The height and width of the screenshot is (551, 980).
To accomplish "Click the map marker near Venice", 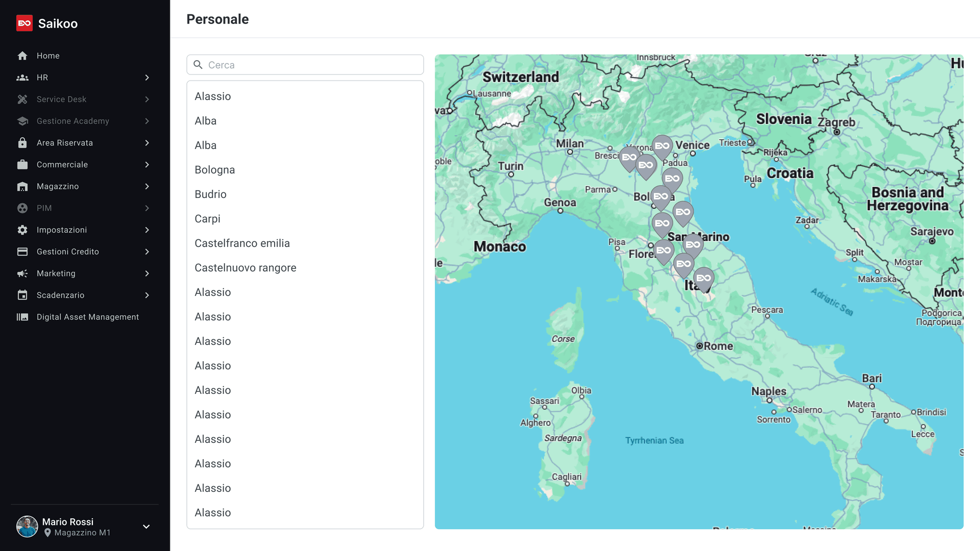I will pos(662,146).
